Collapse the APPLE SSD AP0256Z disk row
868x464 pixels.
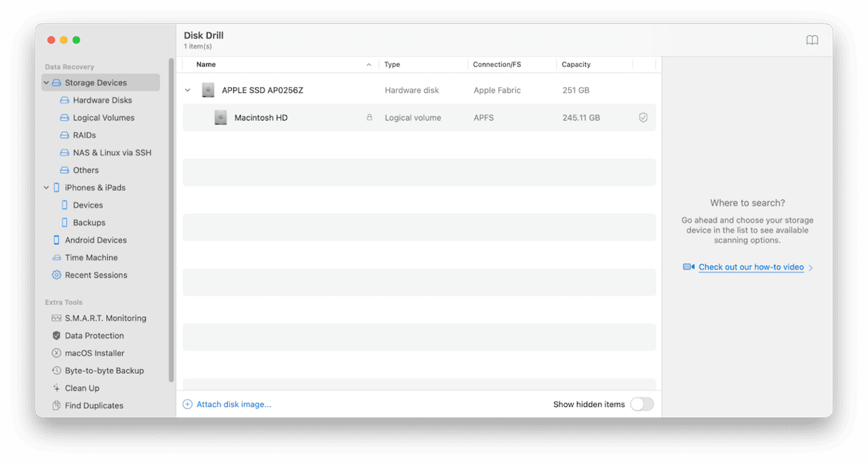pos(188,91)
